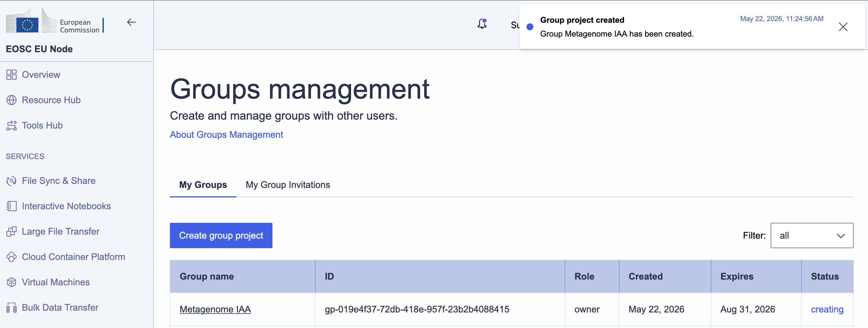Open Cloud Container Platform service
Image resolution: width=868 pixels, height=328 pixels.
point(73,257)
